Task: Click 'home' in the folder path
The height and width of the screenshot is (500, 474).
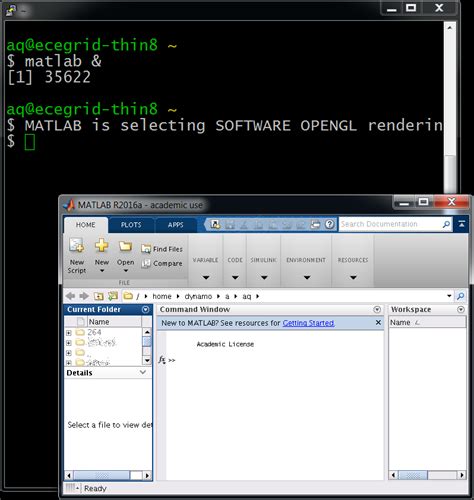Action: pos(162,296)
